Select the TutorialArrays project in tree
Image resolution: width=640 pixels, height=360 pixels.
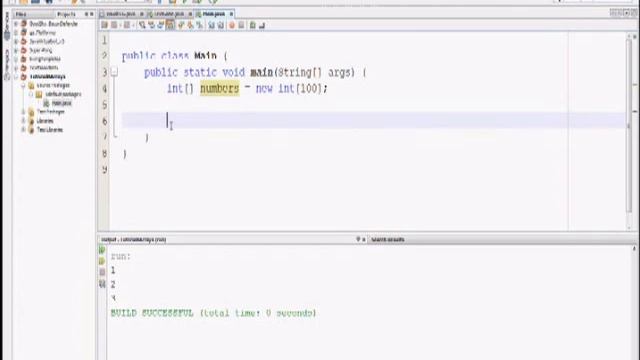point(47,76)
